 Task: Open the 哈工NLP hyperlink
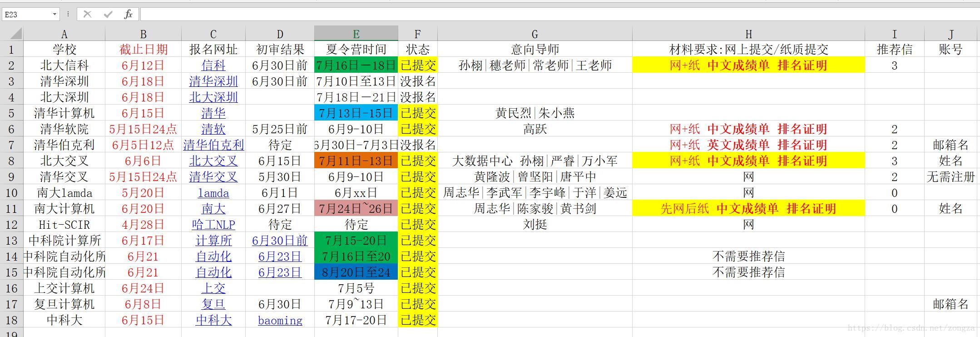click(x=213, y=225)
